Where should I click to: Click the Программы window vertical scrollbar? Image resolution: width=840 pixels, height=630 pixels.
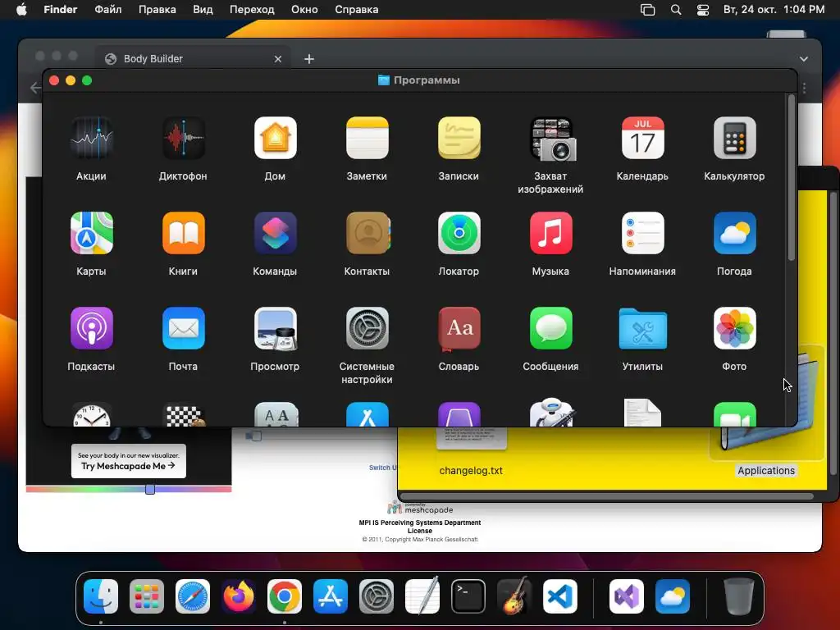click(x=792, y=178)
